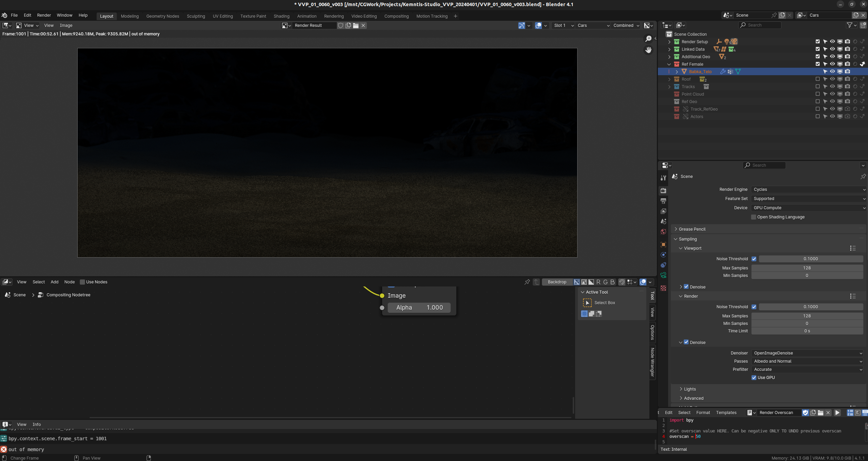Open the Render properties tab icon
This screenshot has height=461, width=868.
coord(663,191)
